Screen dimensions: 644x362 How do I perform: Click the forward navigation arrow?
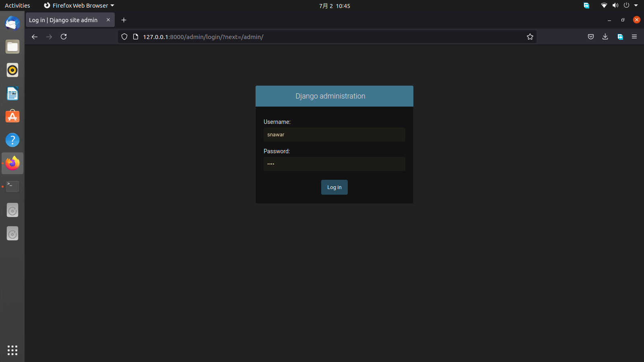(x=49, y=37)
